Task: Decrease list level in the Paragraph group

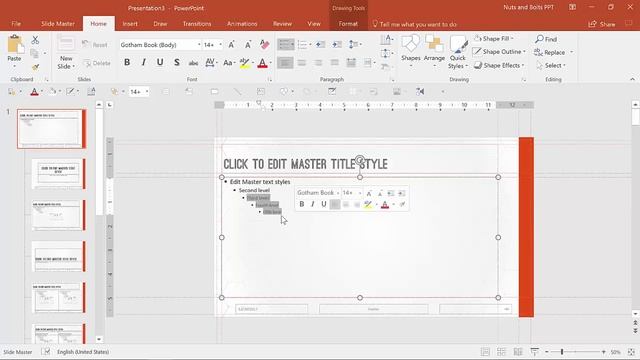Action: click(x=320, y=44)
